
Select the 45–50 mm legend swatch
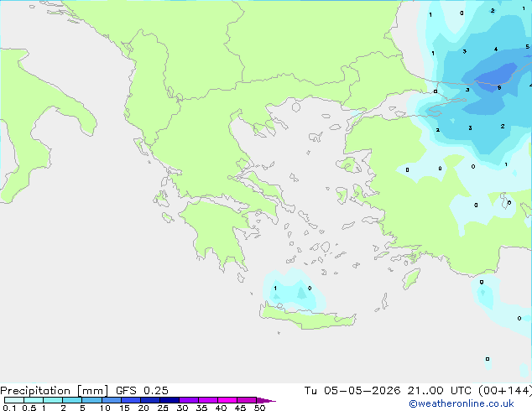point(247,400)
